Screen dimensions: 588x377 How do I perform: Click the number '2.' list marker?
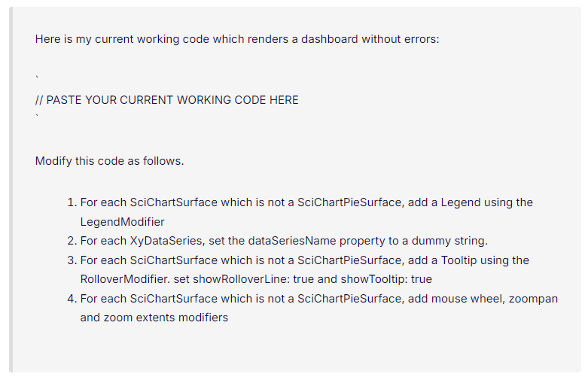[72, 241]
